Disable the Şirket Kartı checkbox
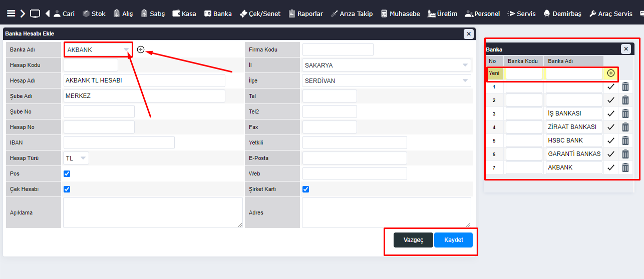The width and height of the screenshot is (644, 279). click(x=306, y=189)
